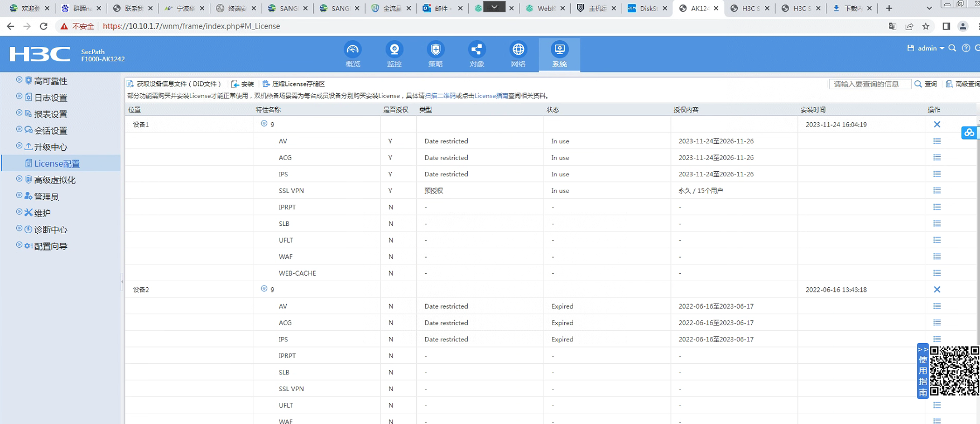Switch to the 下载内 browser tab
980x424 pixels.
pyautogui.click(x=852, y=8)
